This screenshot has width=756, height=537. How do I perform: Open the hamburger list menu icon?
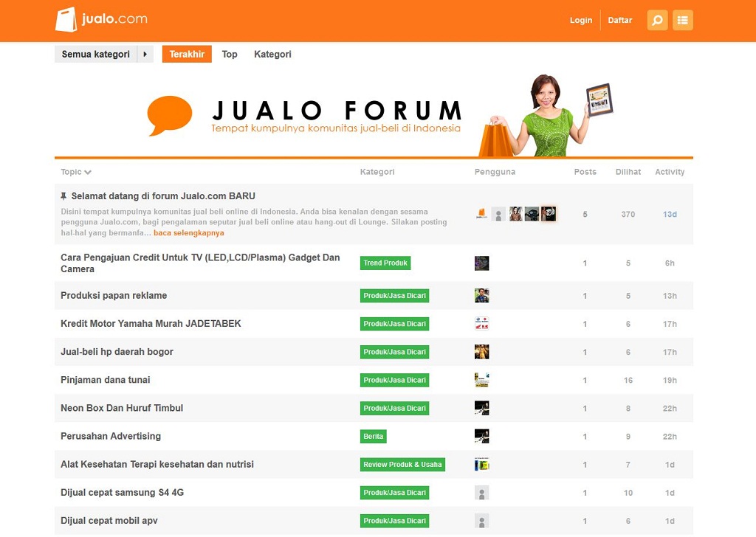683,20
